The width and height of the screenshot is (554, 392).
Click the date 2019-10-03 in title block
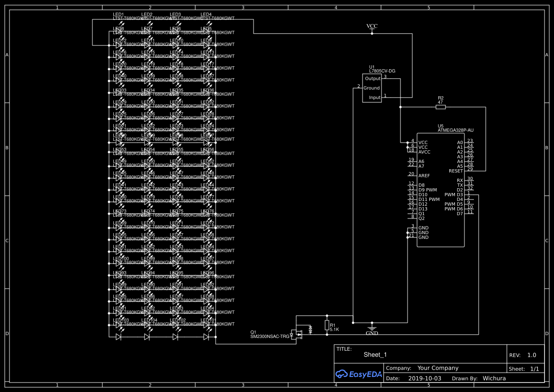pos(425,378)
